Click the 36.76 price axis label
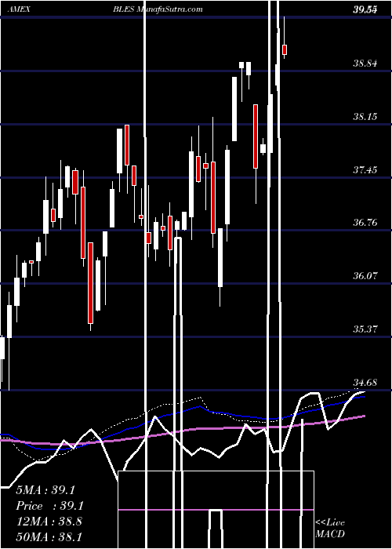This screenshot has width=392, height=549. pos(365,222)
